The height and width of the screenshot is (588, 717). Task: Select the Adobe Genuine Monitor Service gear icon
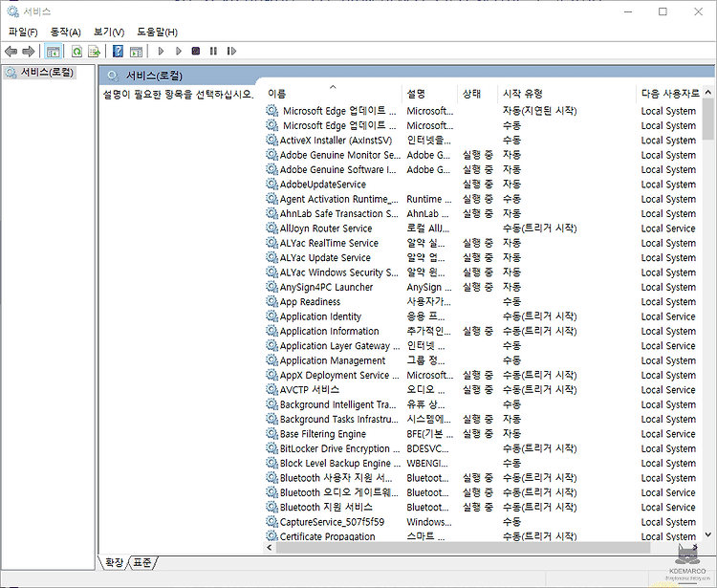(x=272, y=155)
